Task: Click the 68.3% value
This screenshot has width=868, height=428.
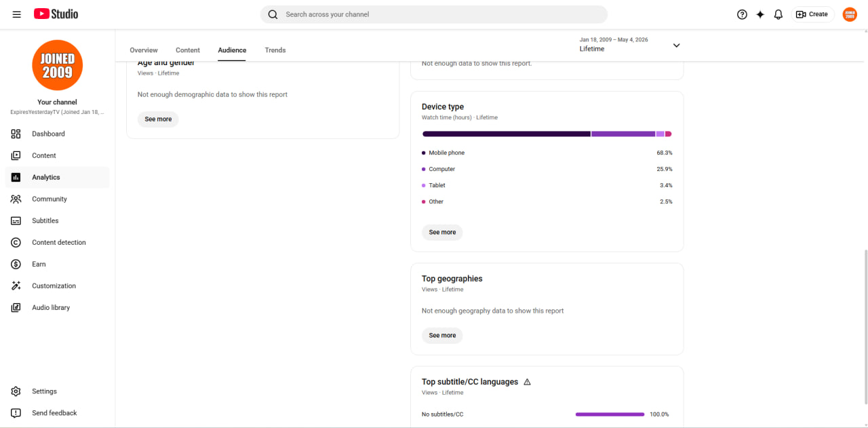Action: click(665, 153)
